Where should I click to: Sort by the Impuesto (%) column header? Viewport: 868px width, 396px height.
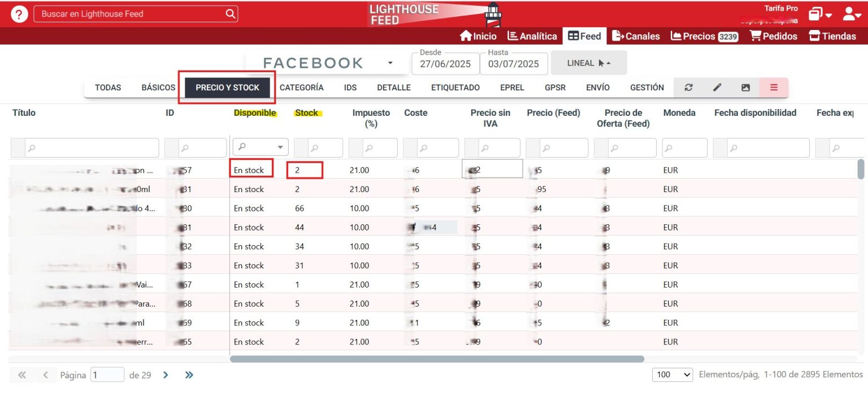[371, 118]
